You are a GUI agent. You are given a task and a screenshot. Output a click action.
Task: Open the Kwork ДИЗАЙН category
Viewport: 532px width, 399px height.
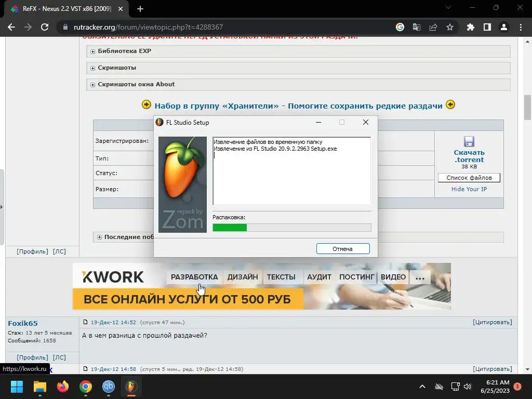coord(243,277)
